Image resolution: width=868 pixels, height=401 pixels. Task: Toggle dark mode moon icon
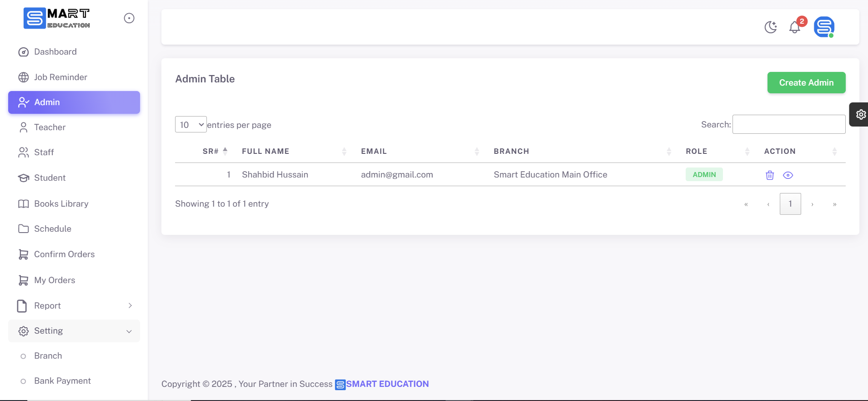tap(771, 27)
